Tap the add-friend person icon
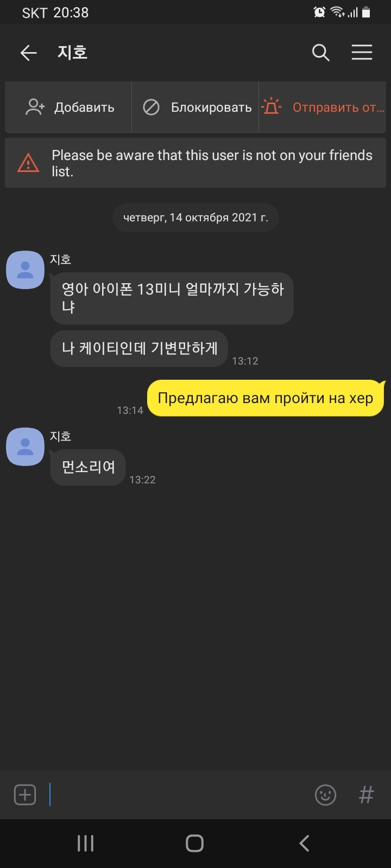Image resolution: width=391 pixels, height=868 pixels. 35,107
